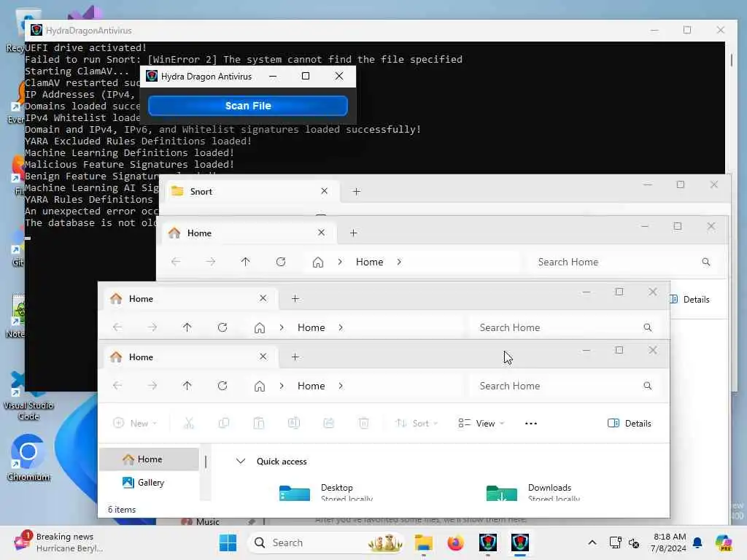Select Home in the navigation pane
The image size is (747, 560).
click(x=149, y=459)
